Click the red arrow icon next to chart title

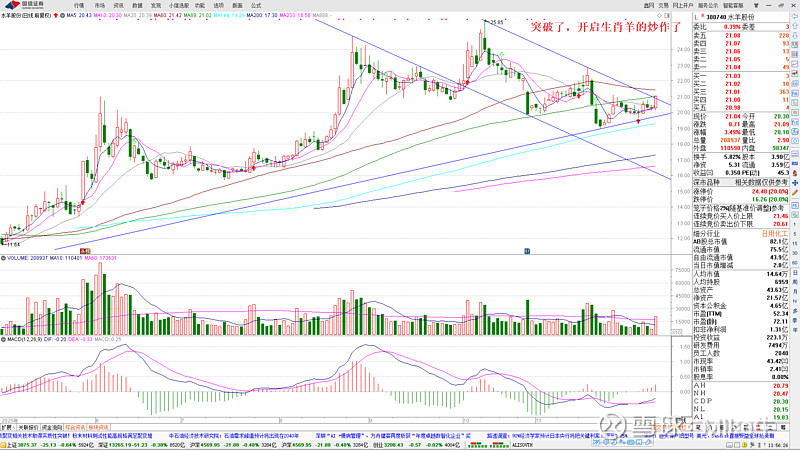click(56, 16)
